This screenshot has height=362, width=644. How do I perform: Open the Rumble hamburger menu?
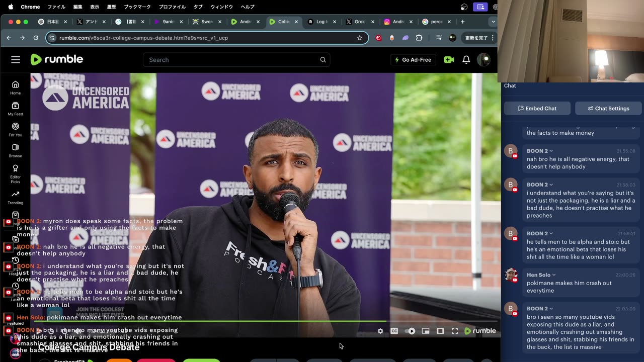coord(16,59)
